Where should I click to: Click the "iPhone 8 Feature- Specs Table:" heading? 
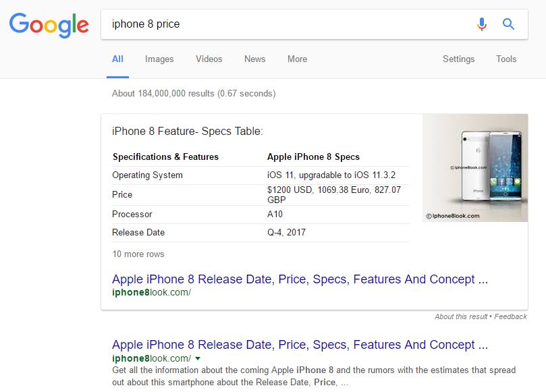pos(188,132)
